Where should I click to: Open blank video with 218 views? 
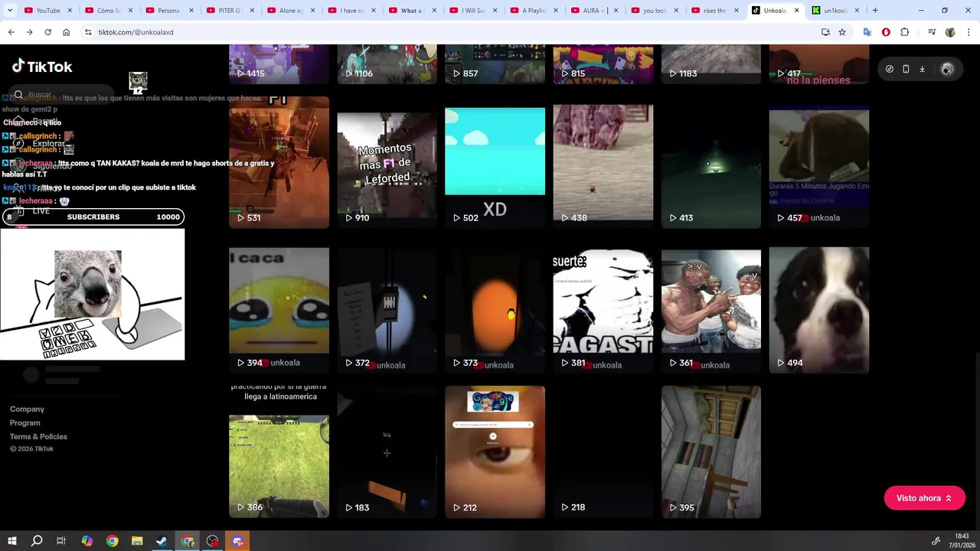(x=603, y=452)
